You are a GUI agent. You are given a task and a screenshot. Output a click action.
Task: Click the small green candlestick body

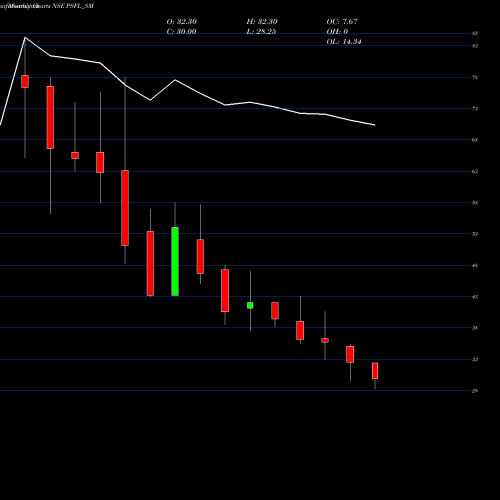(250, 305)
